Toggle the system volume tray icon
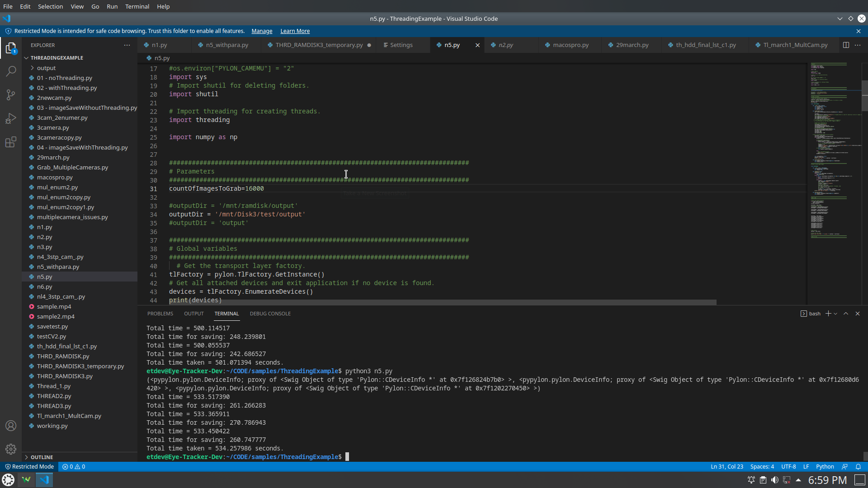This screenshot has height=488, width=868. click(775, 480)
